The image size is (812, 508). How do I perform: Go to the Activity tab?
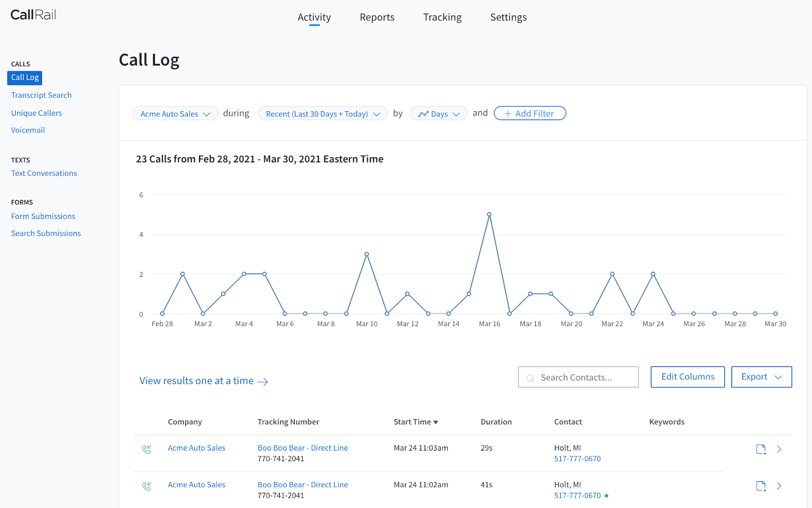coord(314,17)
